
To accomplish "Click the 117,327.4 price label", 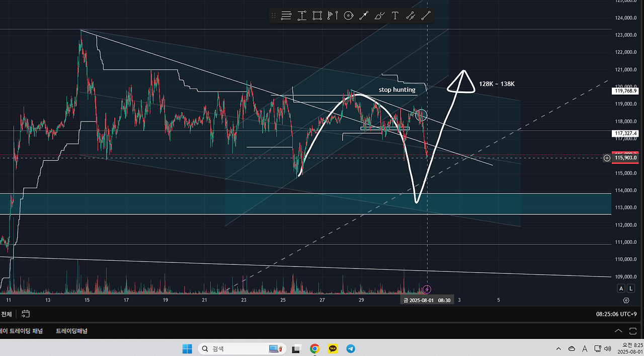I will click(x=625, y=133).
